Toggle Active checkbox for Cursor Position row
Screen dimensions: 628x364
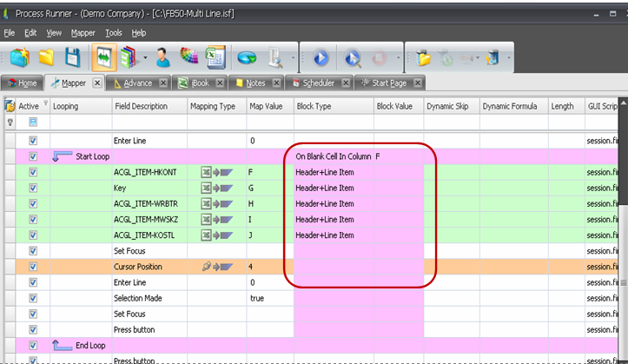click(34, 267)
